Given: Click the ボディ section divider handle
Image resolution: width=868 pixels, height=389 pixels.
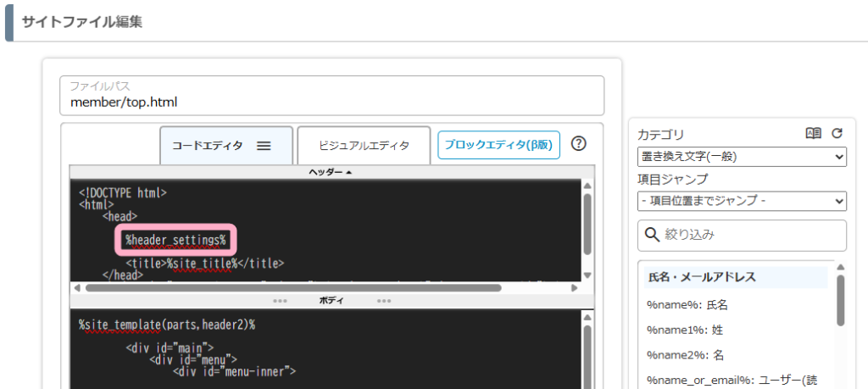Looking at the screenshot, I should coord(331,301).
